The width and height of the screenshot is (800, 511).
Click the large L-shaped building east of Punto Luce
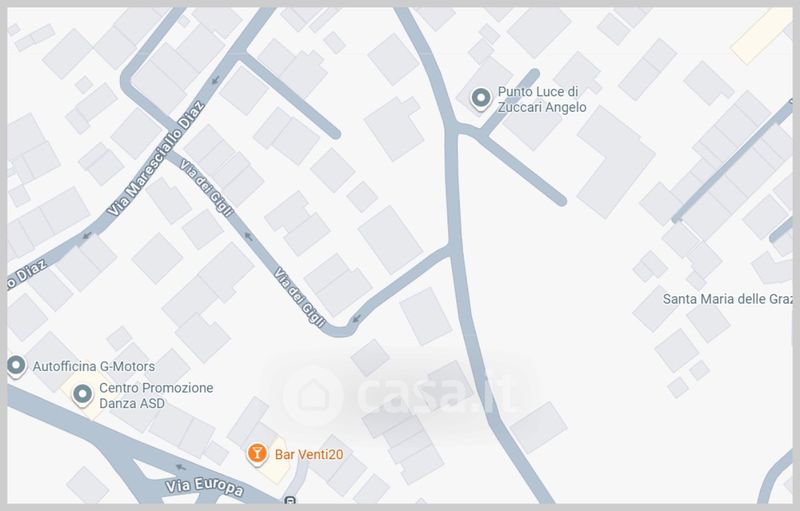point(616,162)
